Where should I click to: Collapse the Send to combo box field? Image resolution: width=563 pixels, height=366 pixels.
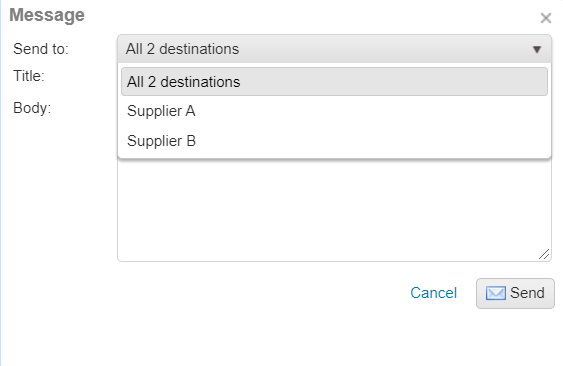click(x=334, y=49)
